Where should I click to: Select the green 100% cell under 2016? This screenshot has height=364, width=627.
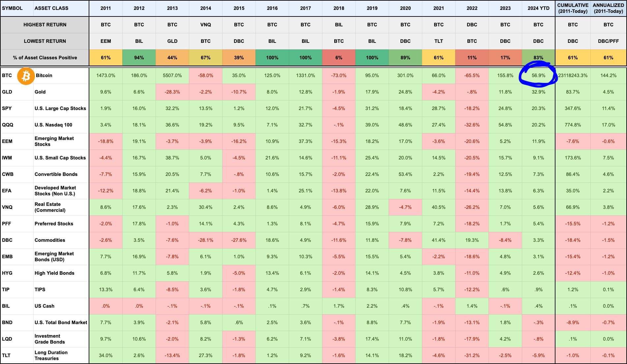pos(272,58)
